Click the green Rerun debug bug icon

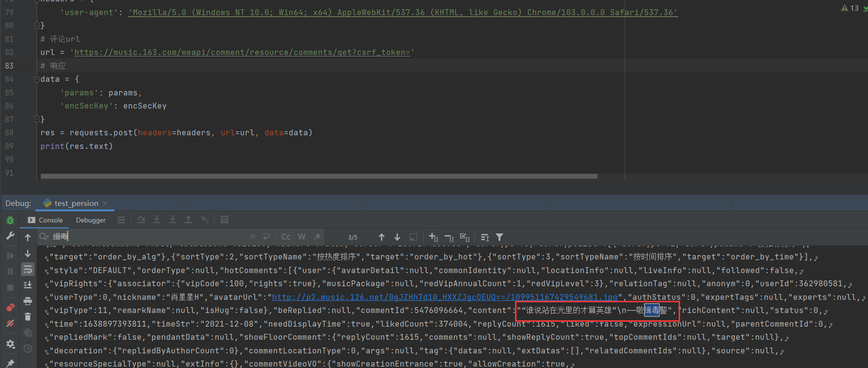10,220
